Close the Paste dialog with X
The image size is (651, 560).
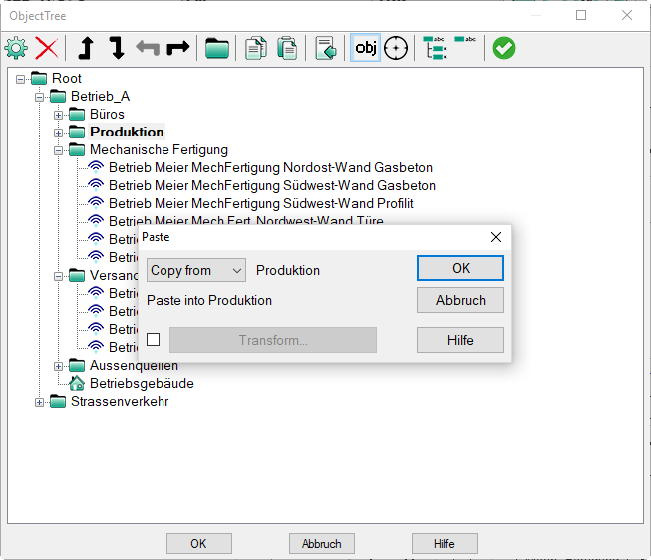click(496, 237)
